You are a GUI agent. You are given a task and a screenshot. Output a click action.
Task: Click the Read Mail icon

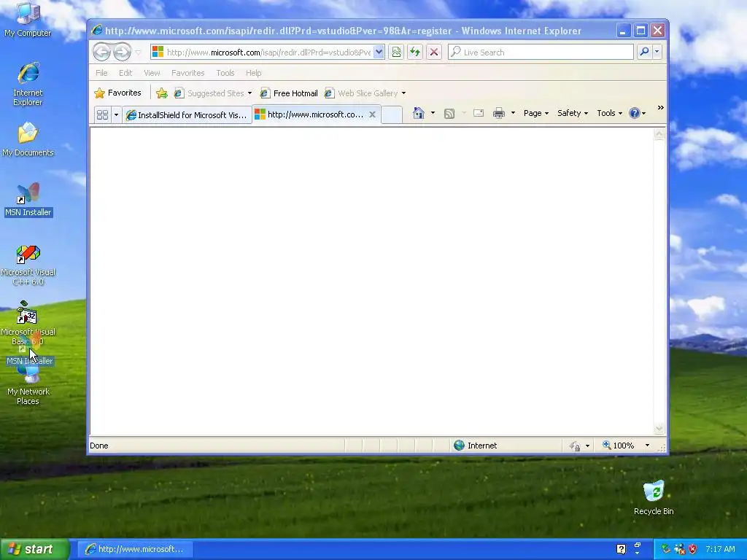point(479,113)
